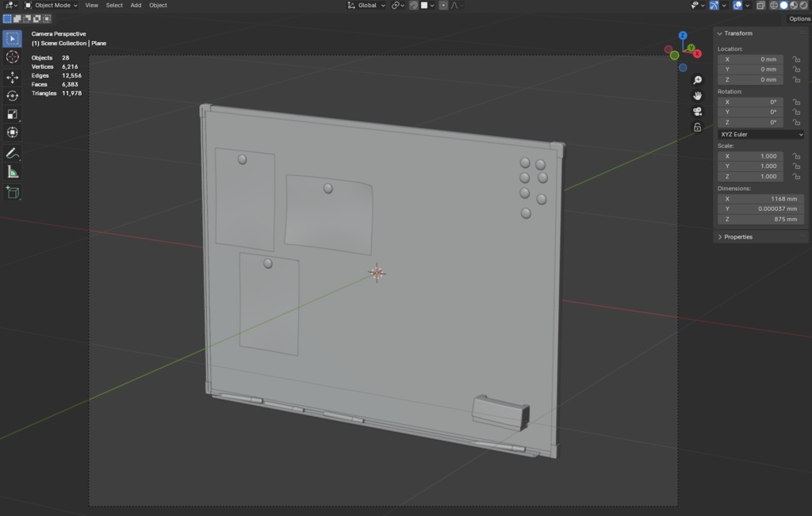812x516 pixels.
Task: Set selection mode to invert
Action: [x=36, y=19]
